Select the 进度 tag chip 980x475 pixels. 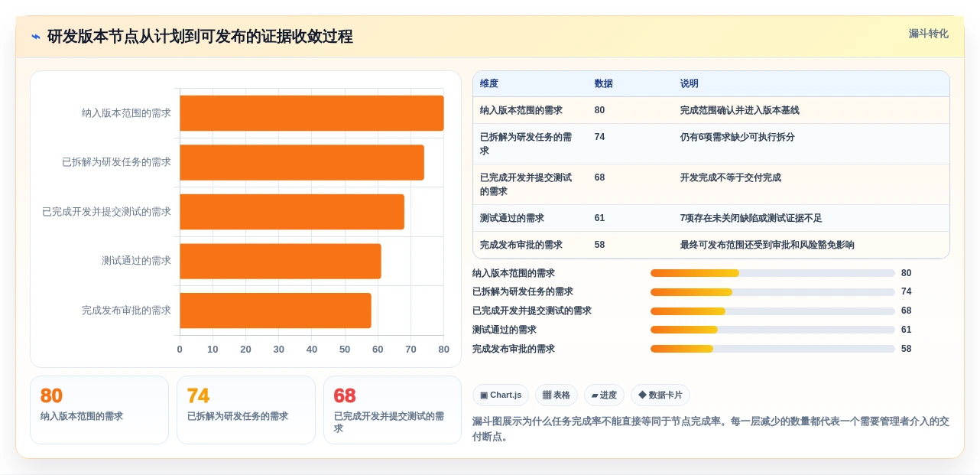click(604, 395)
